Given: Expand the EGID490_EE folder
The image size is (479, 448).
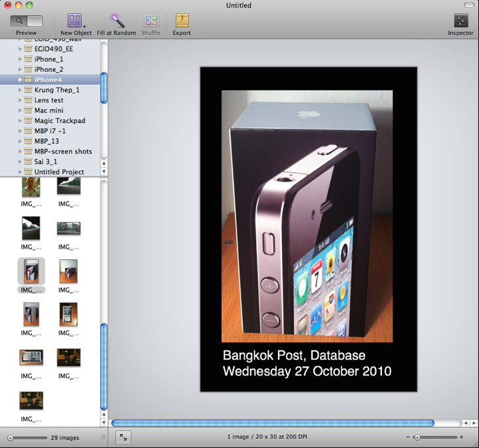Looking at the screenshot, I should click(x=20, y=49).
